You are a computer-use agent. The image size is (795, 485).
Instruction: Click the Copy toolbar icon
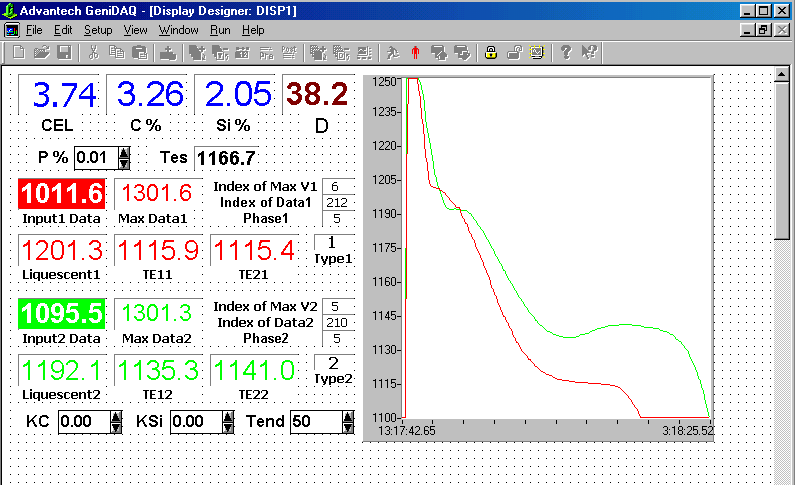[x=117, y=52]
